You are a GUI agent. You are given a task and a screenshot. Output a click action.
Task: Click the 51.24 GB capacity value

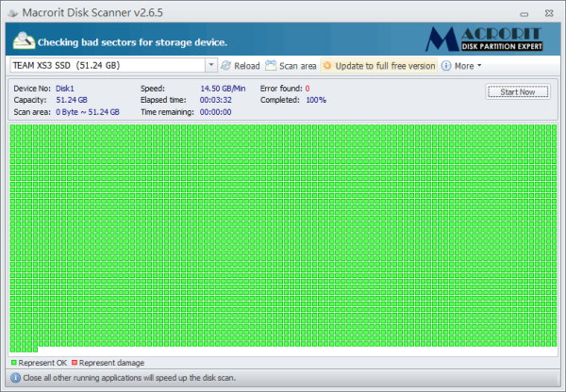pyautogui.click(x=72, y=100)
